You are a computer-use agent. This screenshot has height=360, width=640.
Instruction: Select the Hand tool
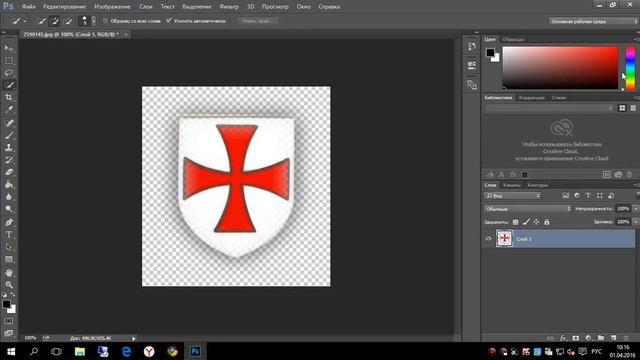pos(9,273)
